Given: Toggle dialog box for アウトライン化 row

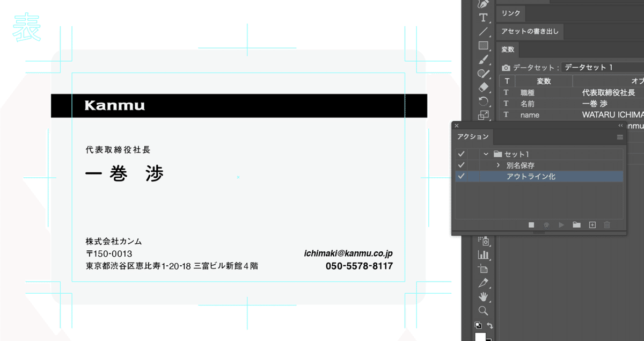Looking at the screenshot, I should [x=473, y=176].
